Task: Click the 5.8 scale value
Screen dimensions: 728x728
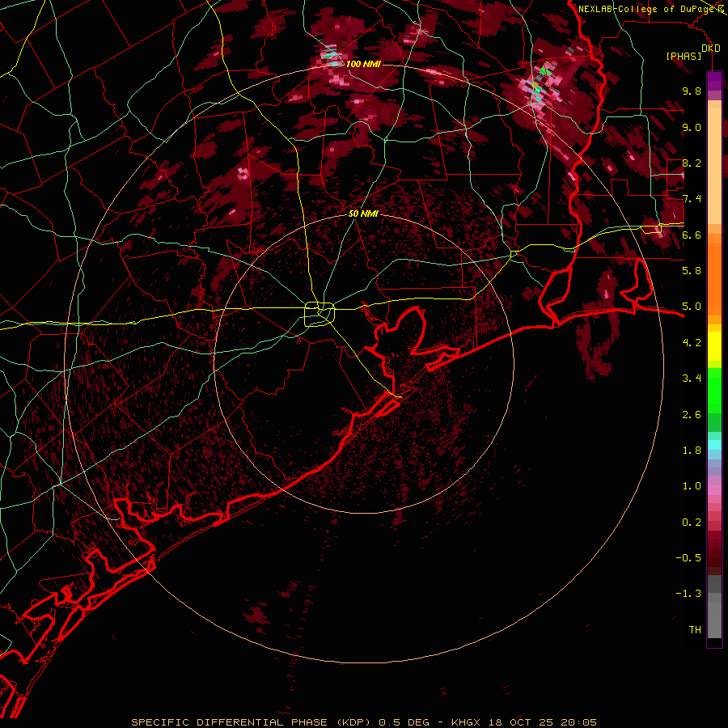Action: [x=692, y=271]
